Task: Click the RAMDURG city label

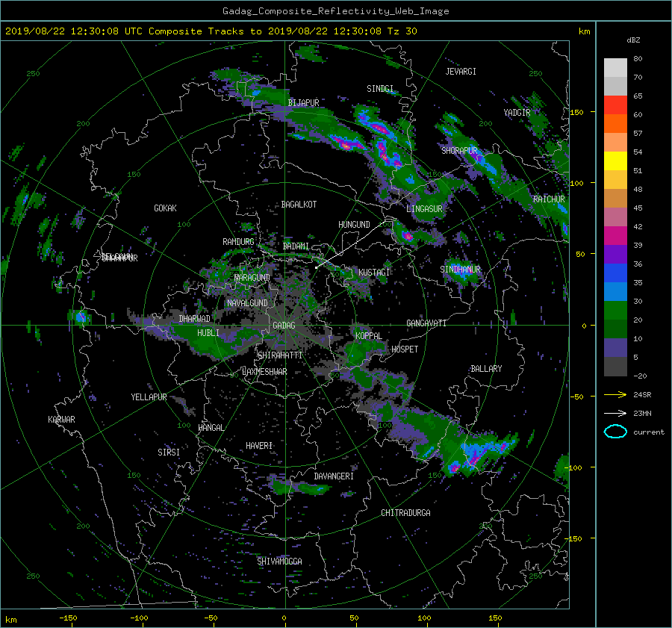Action: tap(238, 242)
